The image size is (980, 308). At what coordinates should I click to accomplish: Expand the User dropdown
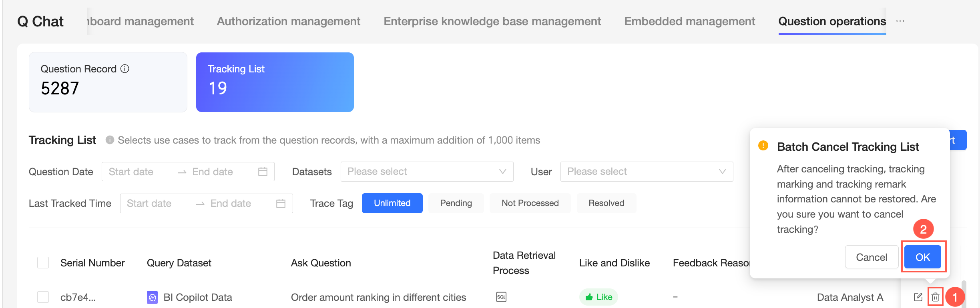click(647, 172)
